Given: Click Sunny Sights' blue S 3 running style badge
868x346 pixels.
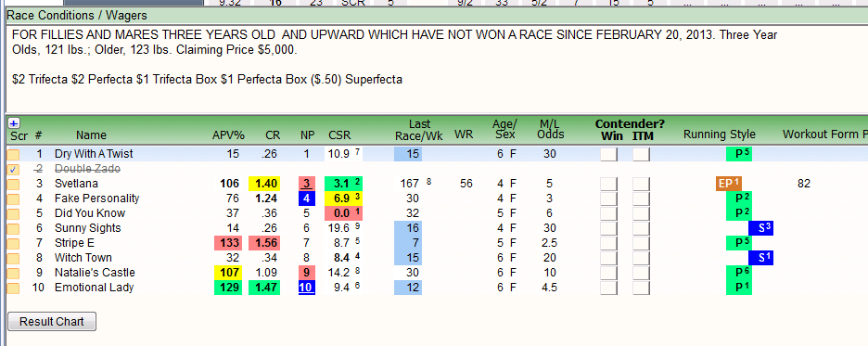Looking at the screenshot, I should 760,228.
